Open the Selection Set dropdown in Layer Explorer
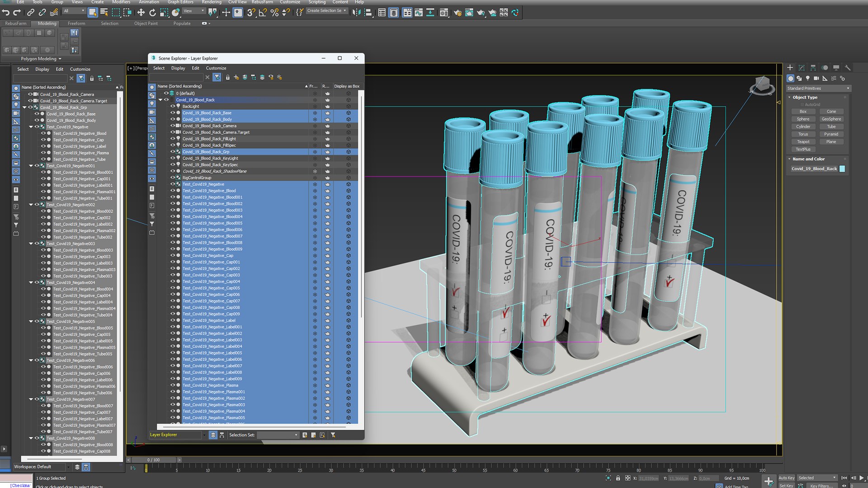The image size is (868, 488). 278,435
